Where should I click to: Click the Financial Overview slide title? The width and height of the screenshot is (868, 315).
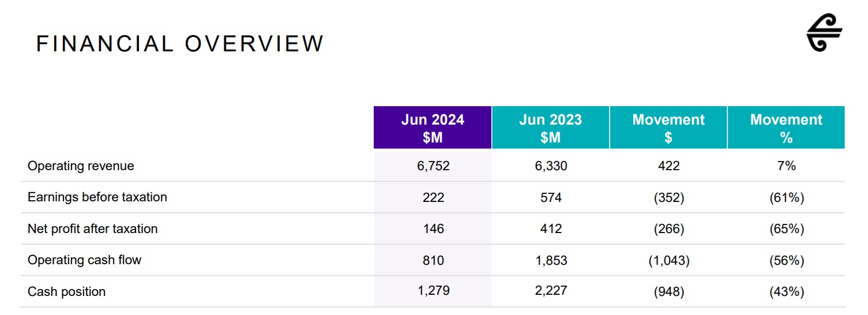180,44
